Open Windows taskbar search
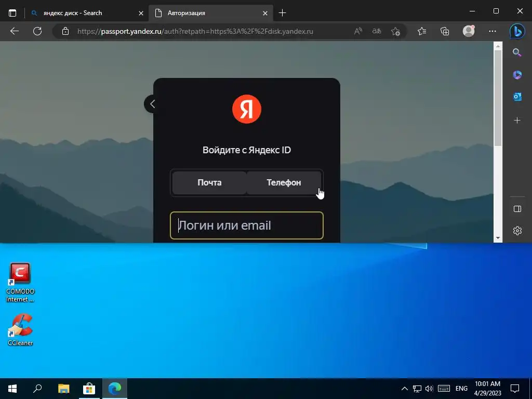This screenshot has height=399, width=532. pyautogui.click(x=37, y=389)
